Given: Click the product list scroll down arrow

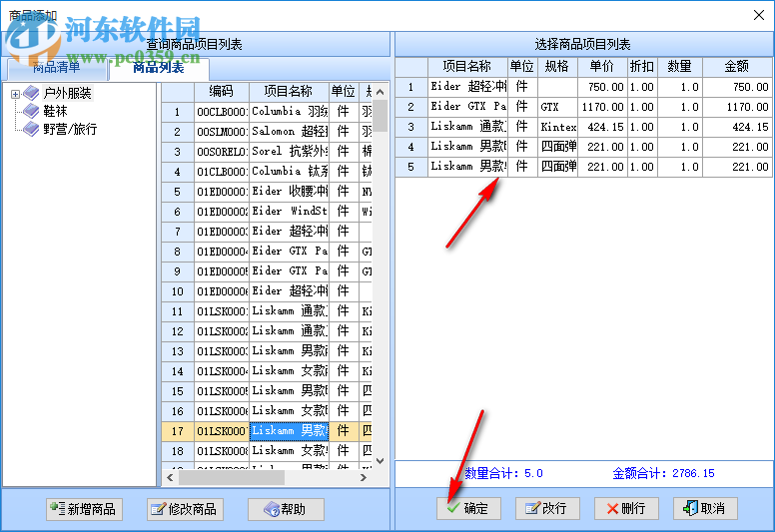Looking at the screenshot, I should pyautogui.click(x=380, y=461).
